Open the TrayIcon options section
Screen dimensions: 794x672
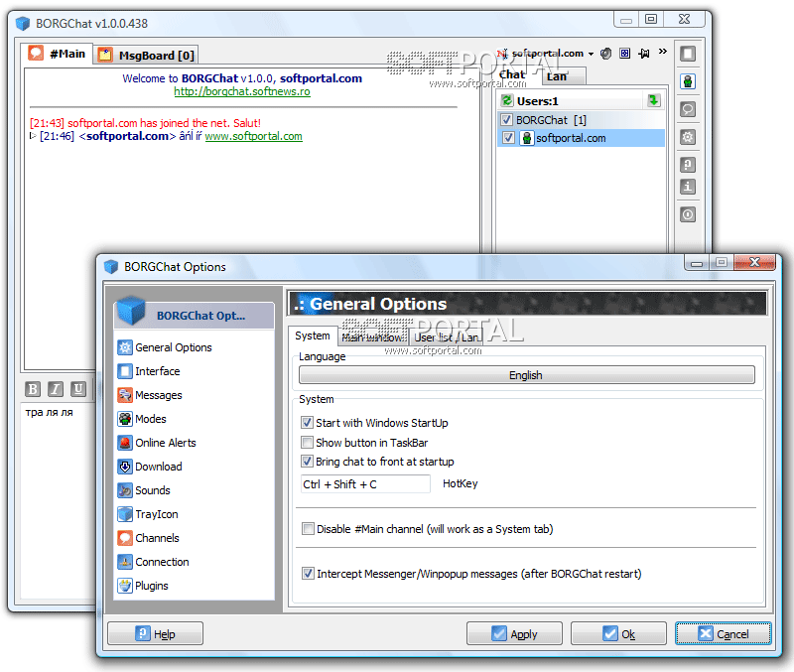coord(148,514)
